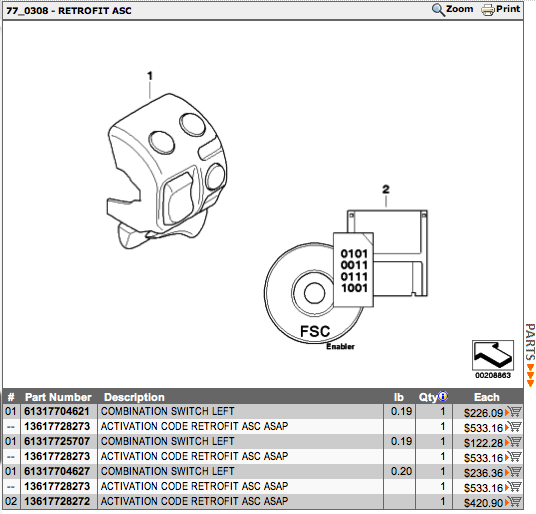Click the Description column header

134,397
